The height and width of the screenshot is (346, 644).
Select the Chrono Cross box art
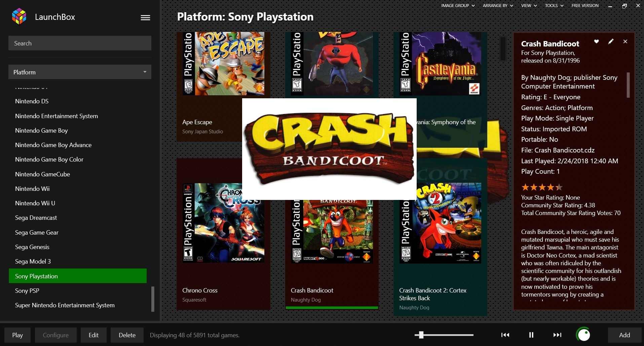pyautogui.click(x=223, y=223)
